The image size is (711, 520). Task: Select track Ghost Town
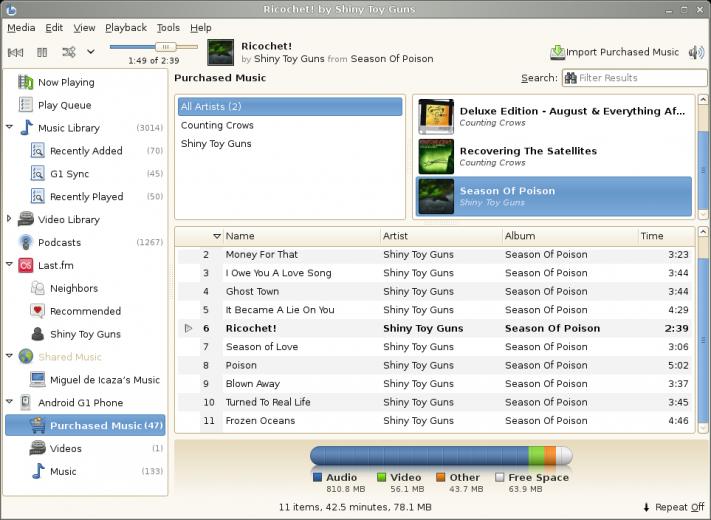[x=434, y=292]
